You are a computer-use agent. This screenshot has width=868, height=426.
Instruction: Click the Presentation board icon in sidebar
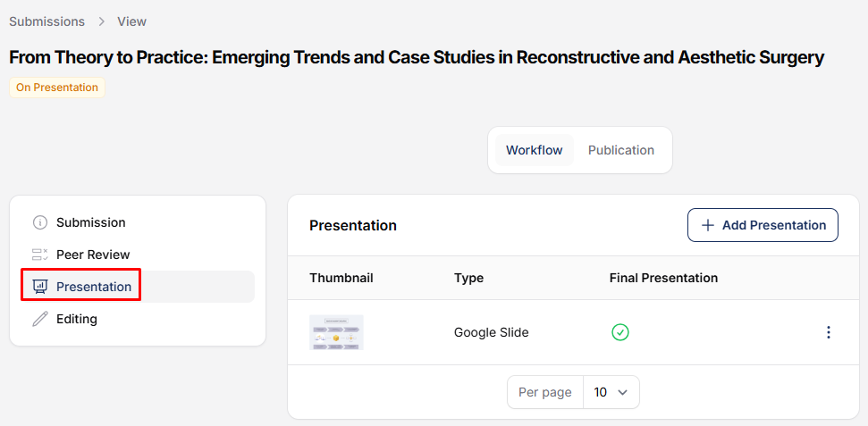(x=39, y=287)
